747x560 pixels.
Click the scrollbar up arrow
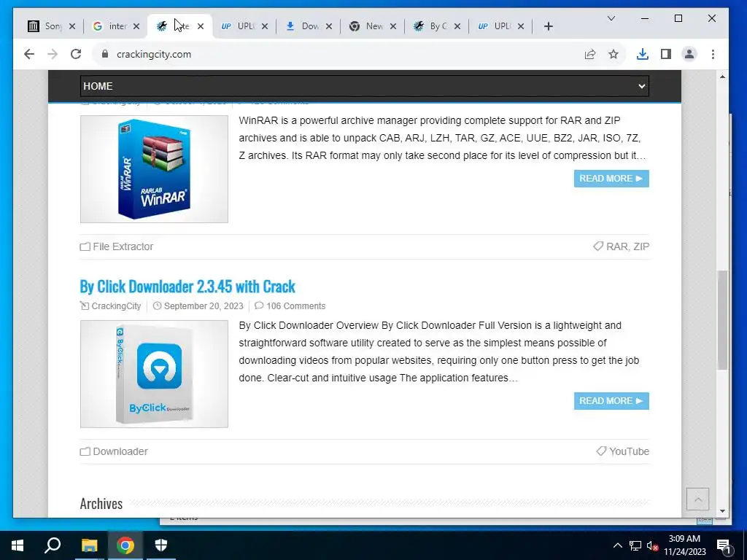coord(723,77)
